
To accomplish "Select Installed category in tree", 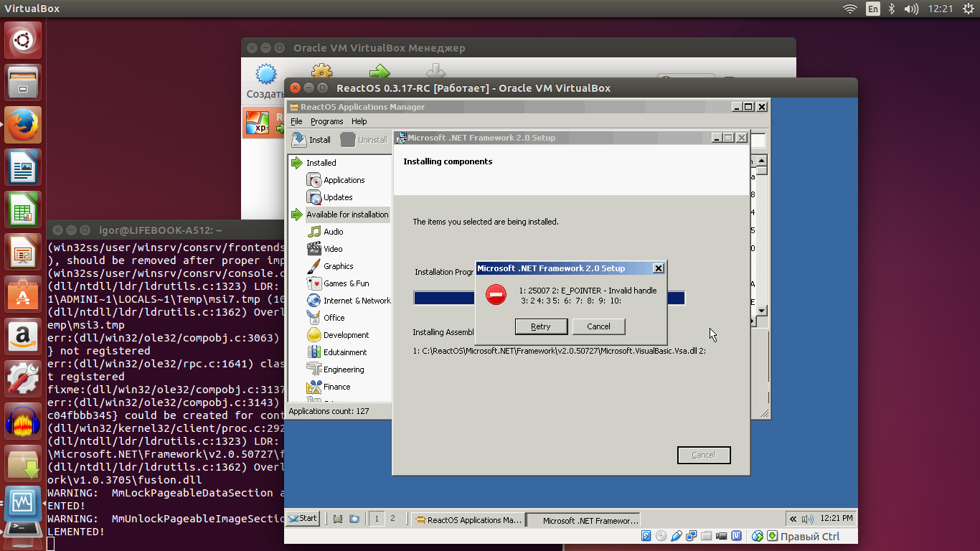I will tap(321, 163).
